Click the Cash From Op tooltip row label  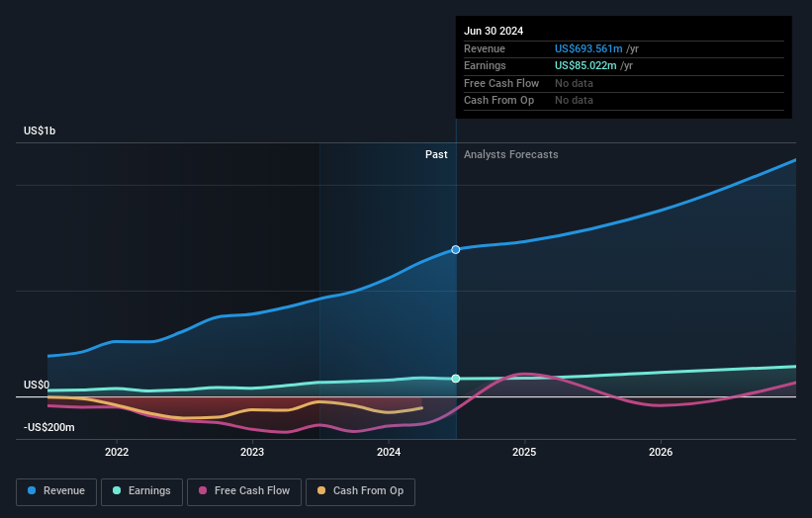pos(498,101)
